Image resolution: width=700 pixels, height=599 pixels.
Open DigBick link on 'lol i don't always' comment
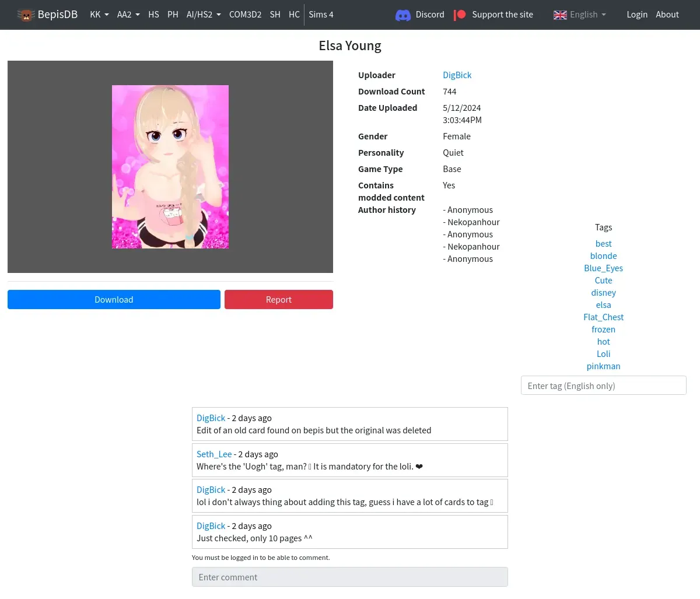[211, 490]
